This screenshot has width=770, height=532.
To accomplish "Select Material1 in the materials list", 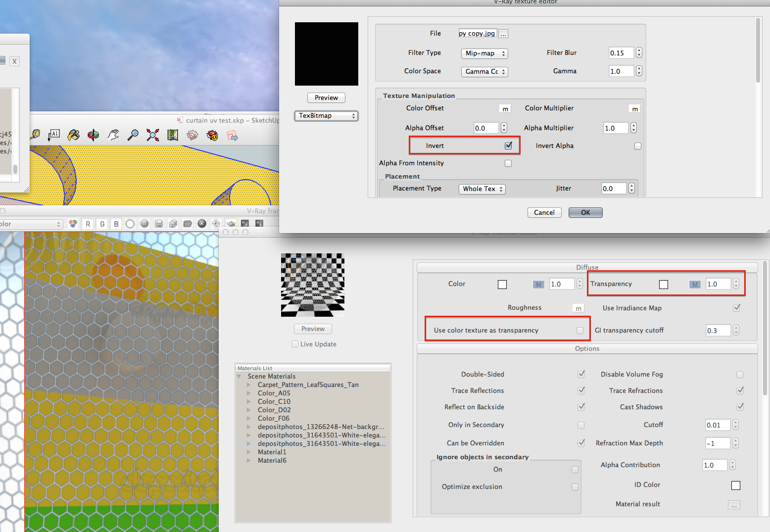I will [272, 452].
